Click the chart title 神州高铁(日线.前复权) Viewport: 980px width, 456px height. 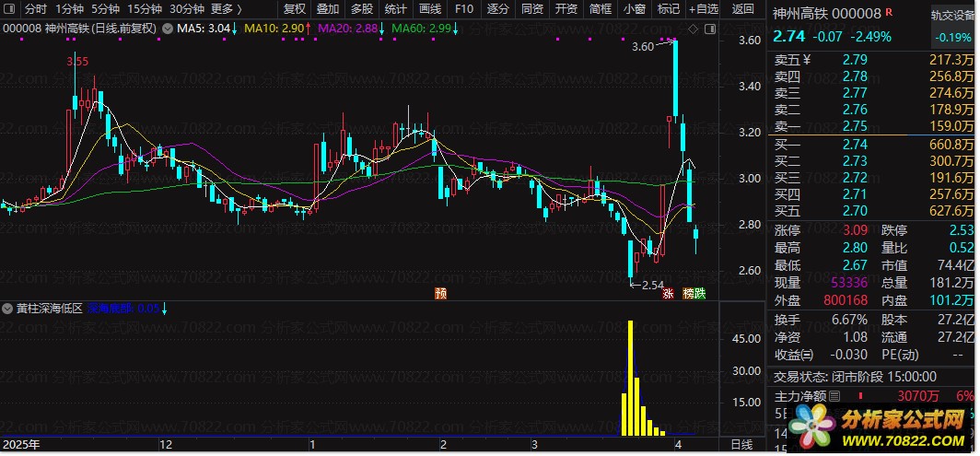(x=100, y=29)
